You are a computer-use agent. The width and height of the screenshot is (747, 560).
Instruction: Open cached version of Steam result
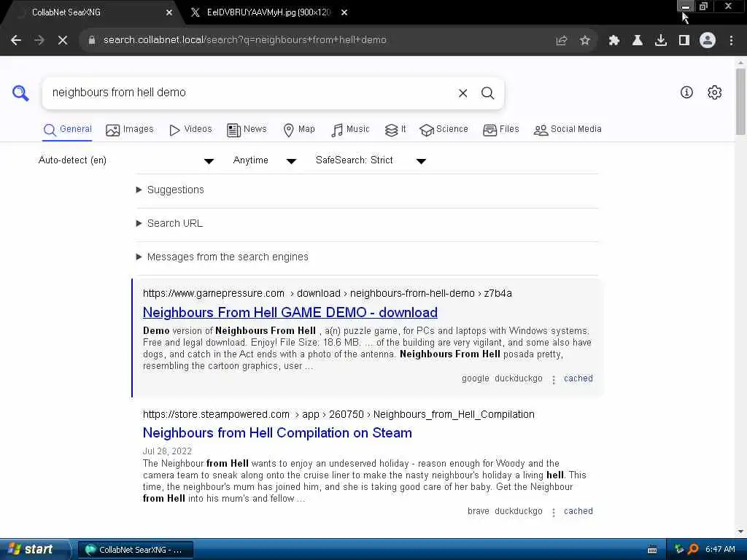[578, 511]
